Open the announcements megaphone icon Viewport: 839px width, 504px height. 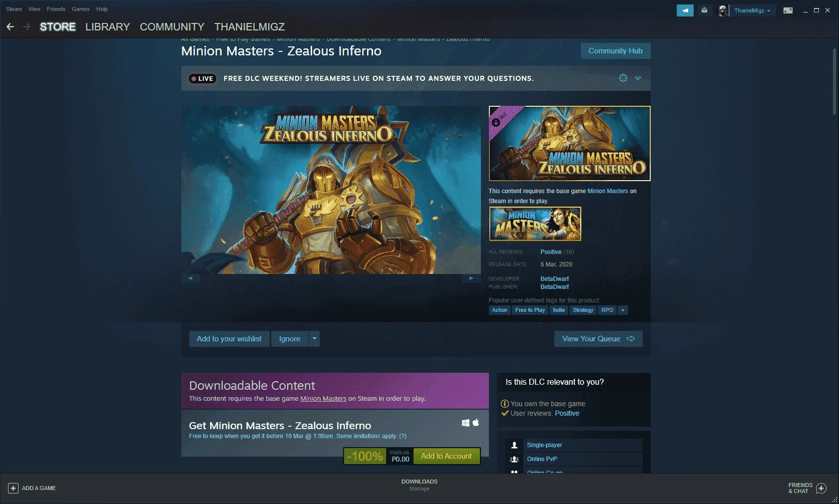pos(685,10)
